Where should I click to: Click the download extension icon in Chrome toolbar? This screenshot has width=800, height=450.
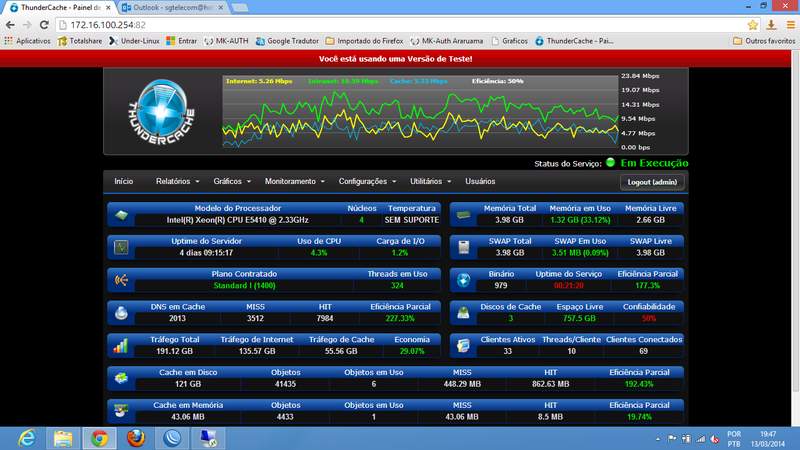[x=771, y=24]
